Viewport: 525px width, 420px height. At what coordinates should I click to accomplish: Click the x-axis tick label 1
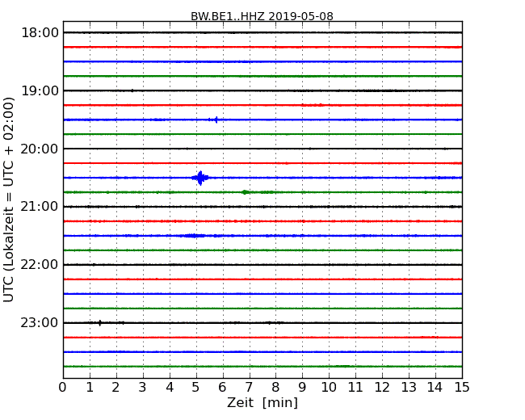click(90, 387)
